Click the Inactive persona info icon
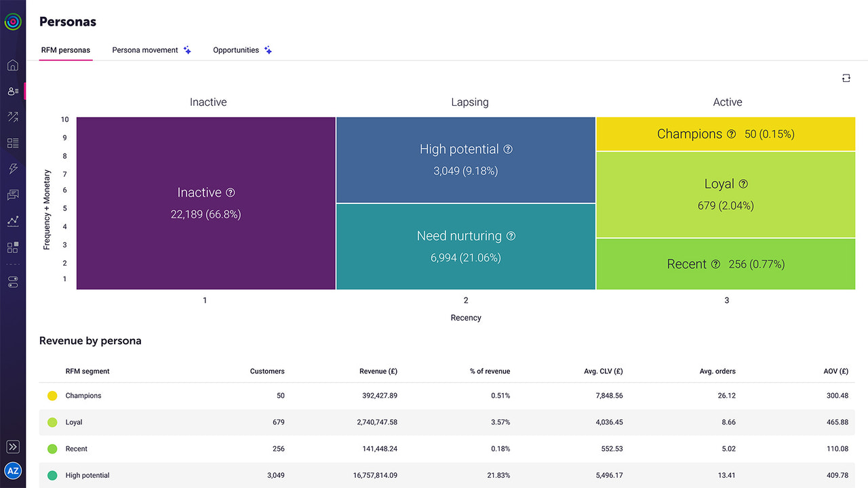868x488 pixels. [232, 192]
